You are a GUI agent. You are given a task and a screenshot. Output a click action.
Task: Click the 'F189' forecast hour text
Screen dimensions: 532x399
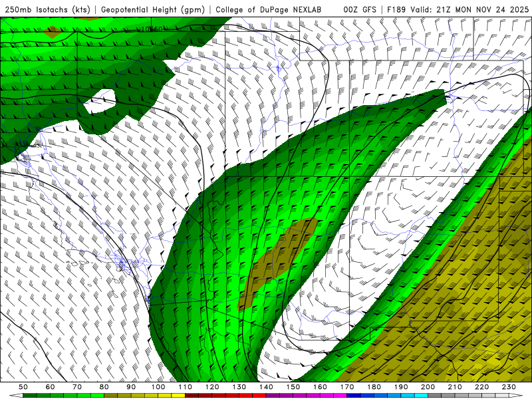coord(396,10)
